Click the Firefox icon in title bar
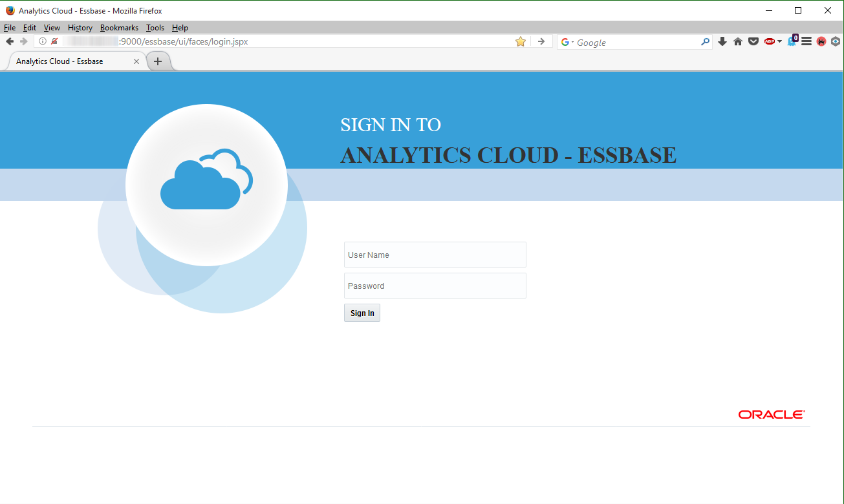 pos(10,10)
